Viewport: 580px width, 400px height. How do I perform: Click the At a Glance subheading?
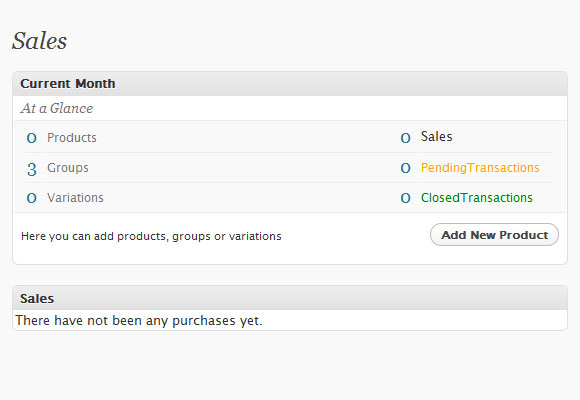point(57,108)
